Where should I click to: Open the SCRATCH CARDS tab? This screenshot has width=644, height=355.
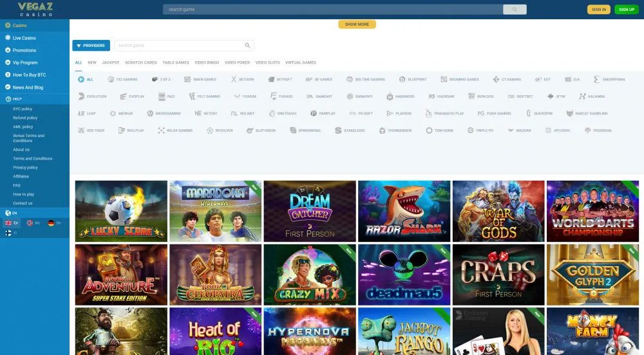click(141, 63)
